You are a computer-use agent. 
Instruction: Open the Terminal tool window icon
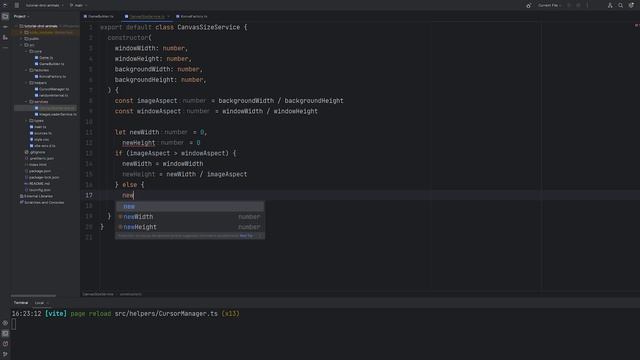coord(5,333)
